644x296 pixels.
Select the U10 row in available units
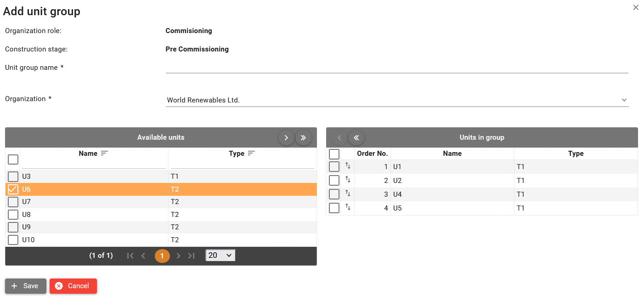(x=92, y=240)
